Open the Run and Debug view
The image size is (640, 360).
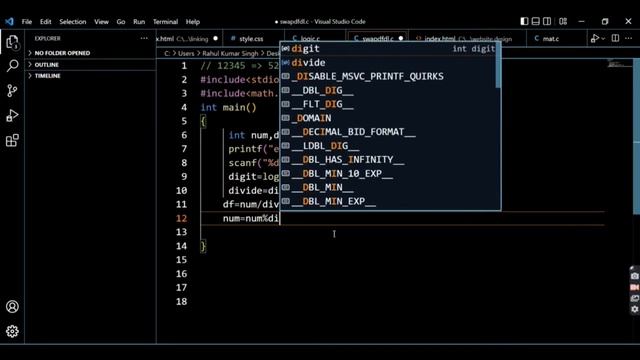coord(12,116)
